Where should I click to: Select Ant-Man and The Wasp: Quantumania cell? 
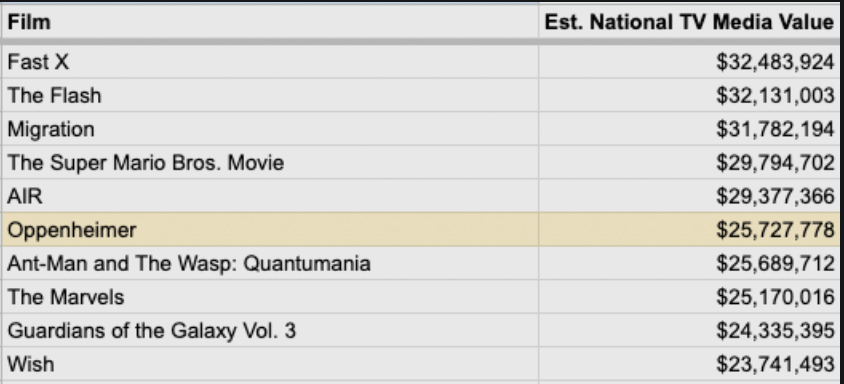click(269, 263)
